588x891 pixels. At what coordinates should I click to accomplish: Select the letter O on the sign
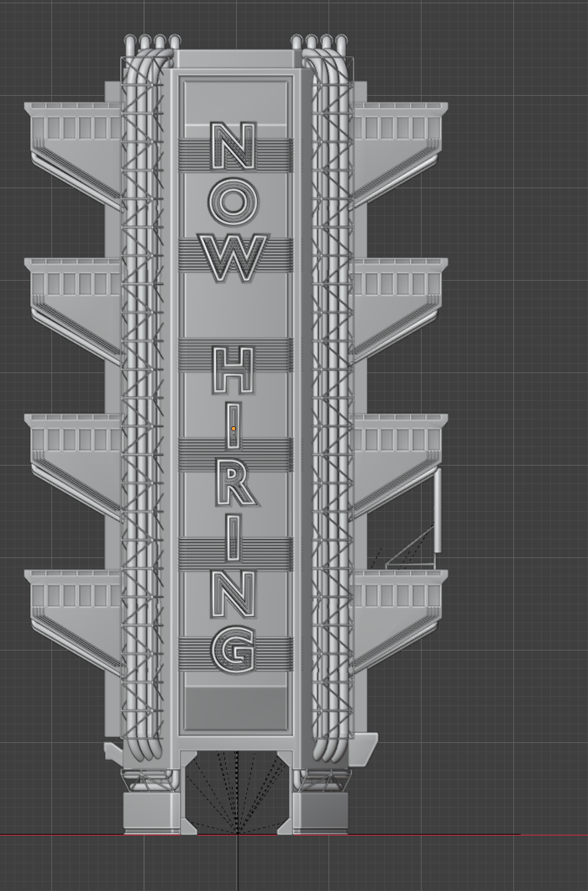[233, 203]
